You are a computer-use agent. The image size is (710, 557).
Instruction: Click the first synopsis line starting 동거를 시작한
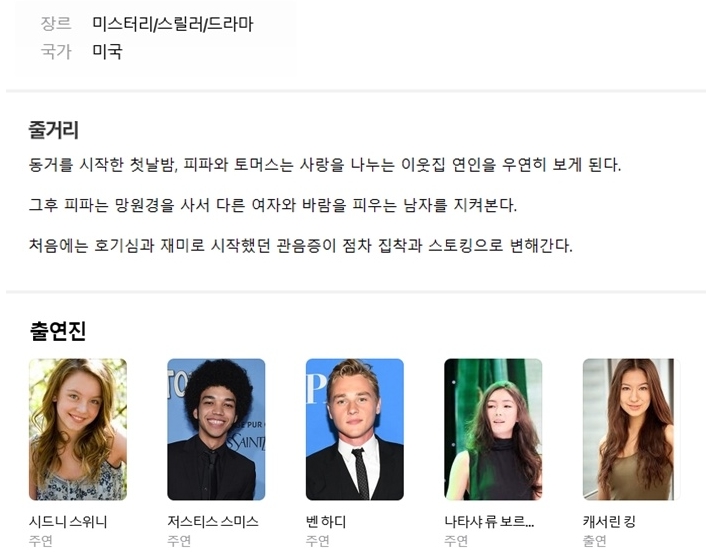tap(325, 164)
